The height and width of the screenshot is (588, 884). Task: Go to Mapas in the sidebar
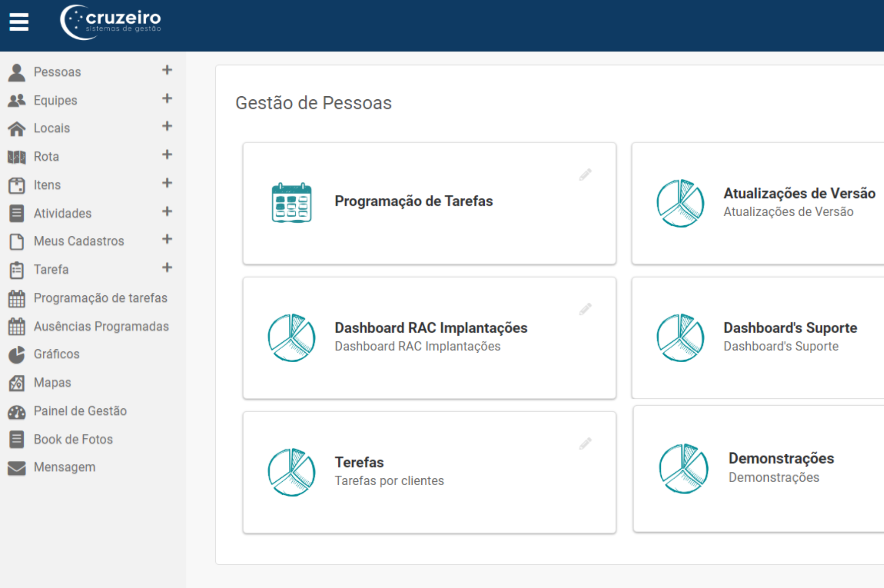coord(52,383)
